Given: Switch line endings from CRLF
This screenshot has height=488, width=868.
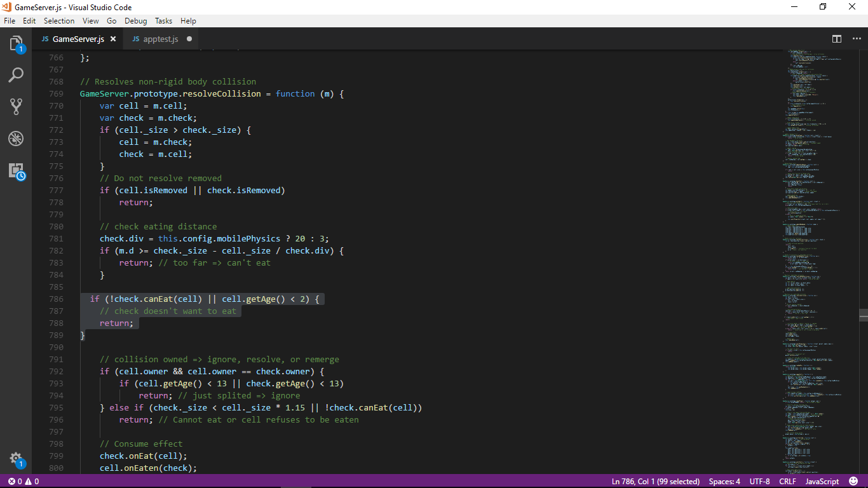Looking at the screenshot, I should [x=788, y=481].
